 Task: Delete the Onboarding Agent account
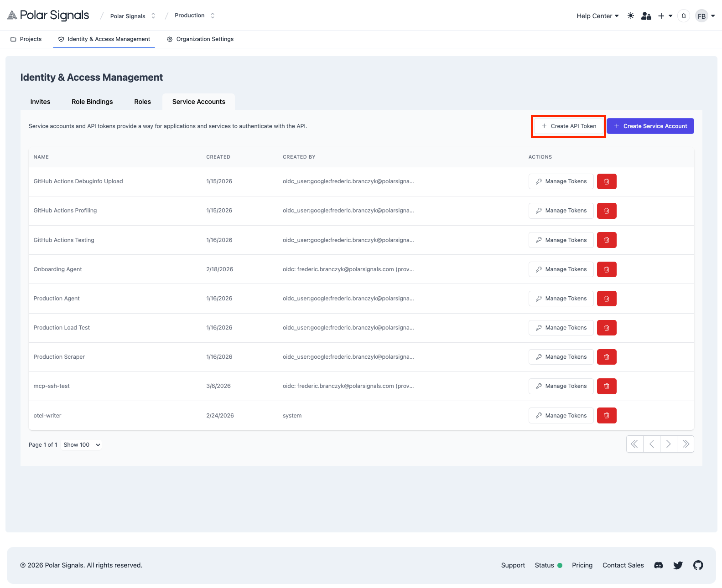tap(607, 269)
